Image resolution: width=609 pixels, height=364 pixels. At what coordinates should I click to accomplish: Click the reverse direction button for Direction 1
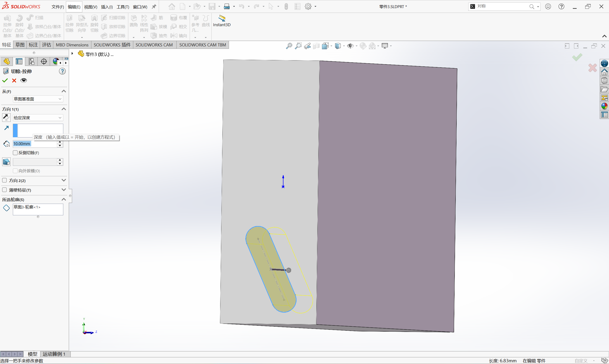(x=6, y=118)
